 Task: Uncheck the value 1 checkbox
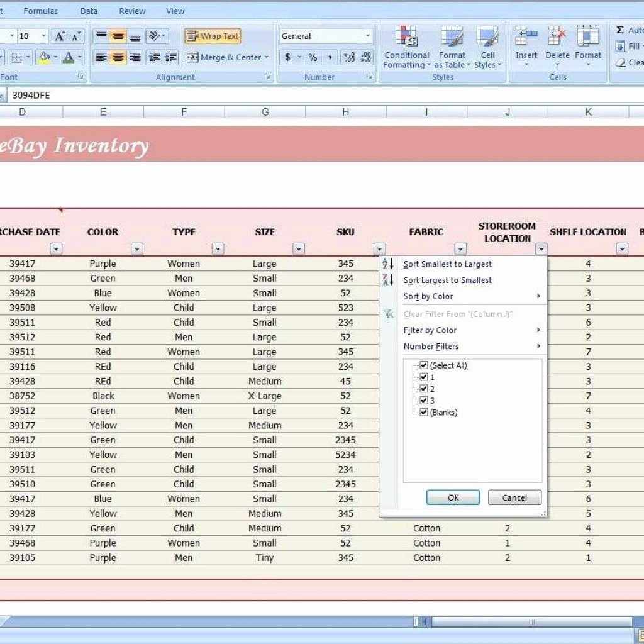coord(424,377)
